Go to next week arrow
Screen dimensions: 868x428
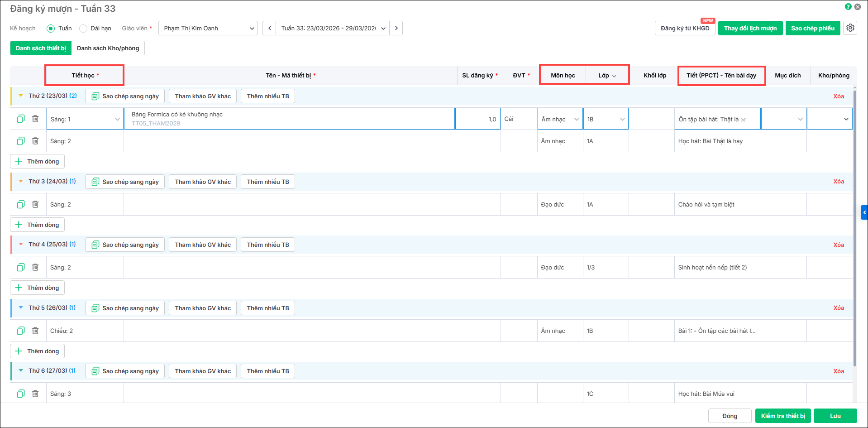click(396, 28)
